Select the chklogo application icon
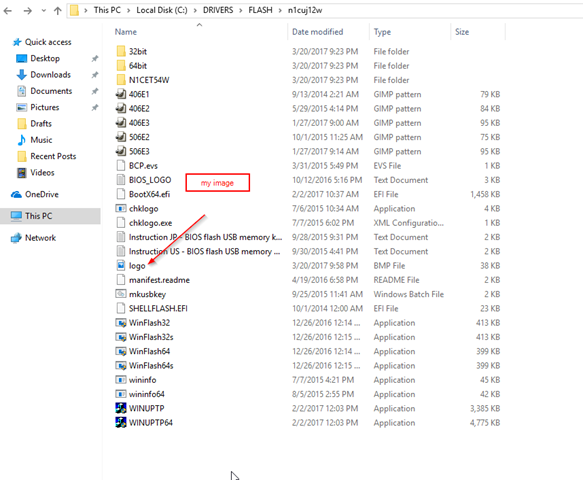Viewport: 583px width, 480px height. [x=121, y=209]
